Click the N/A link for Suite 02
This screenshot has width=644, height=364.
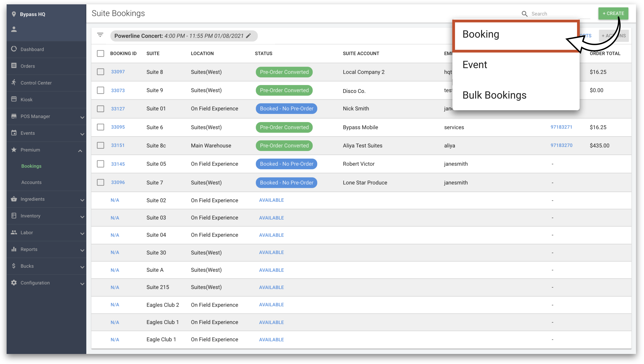pos(114,200)
